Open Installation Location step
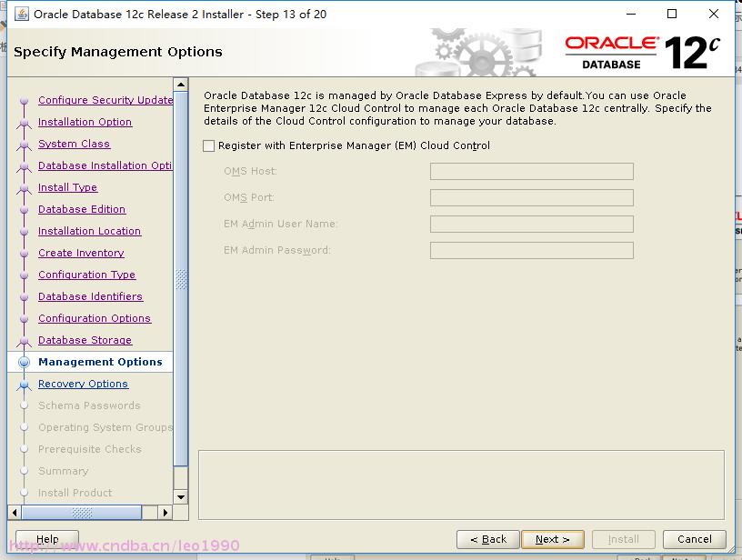Viewport: 742px width, 560px height. click(x=90, y=231)
